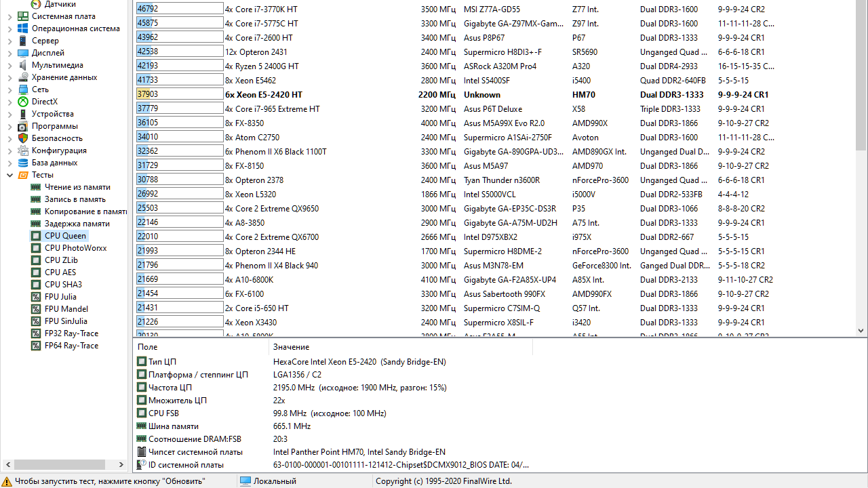Image resolution: width=868 pixels, height=488 pixels.
Task: Click the icon beside ID системной платы
Action: (x=142, y=465)
